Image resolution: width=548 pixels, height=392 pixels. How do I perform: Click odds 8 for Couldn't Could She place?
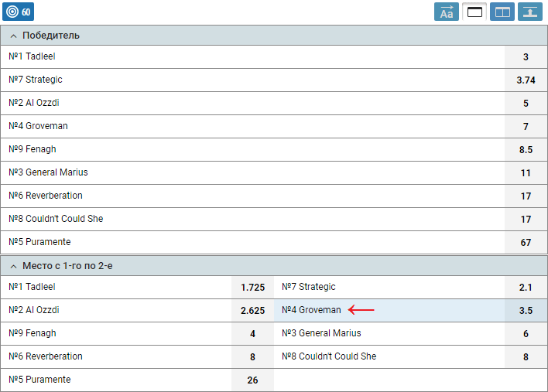pos(526,356)
